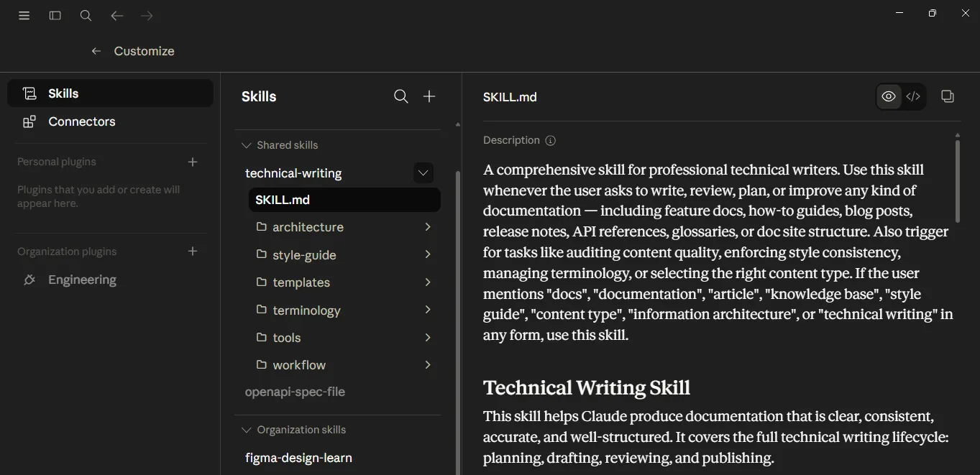Select the Engineering organization plugin
980x475 pixels.
(x=110, y=280)
